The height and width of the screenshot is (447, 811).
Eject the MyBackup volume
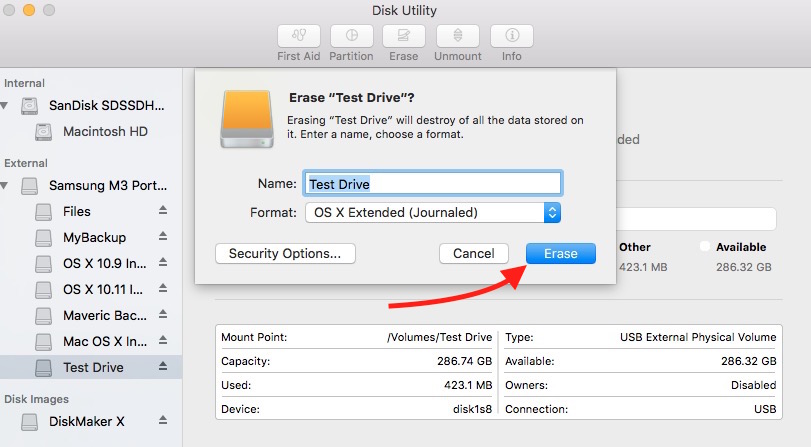click(163, 237)
